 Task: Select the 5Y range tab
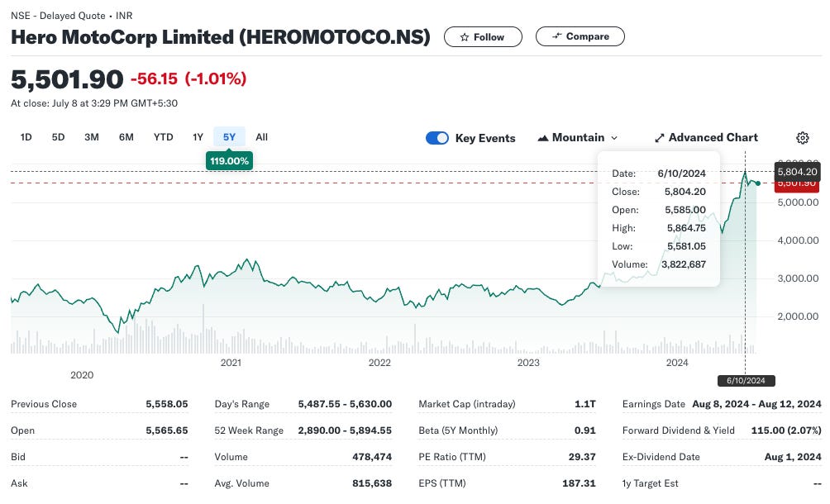[229, 137]
